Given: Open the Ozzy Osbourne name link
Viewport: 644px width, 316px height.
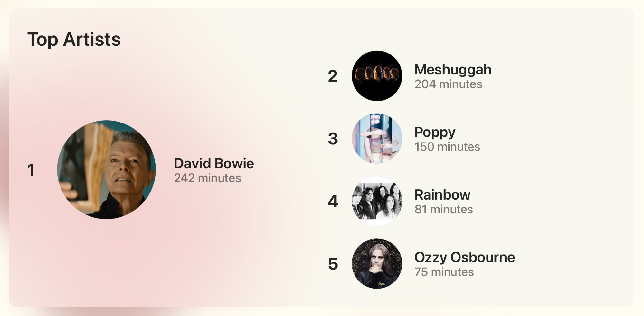Looking at the screenshot, I should [x=464, y=257].
